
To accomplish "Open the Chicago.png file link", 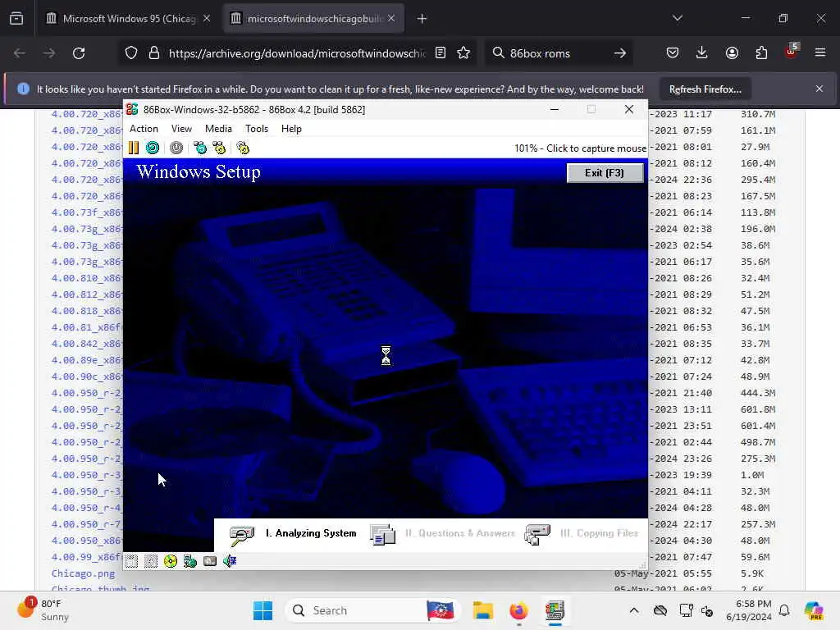I will pyautogui.click(x=83, y=573).
